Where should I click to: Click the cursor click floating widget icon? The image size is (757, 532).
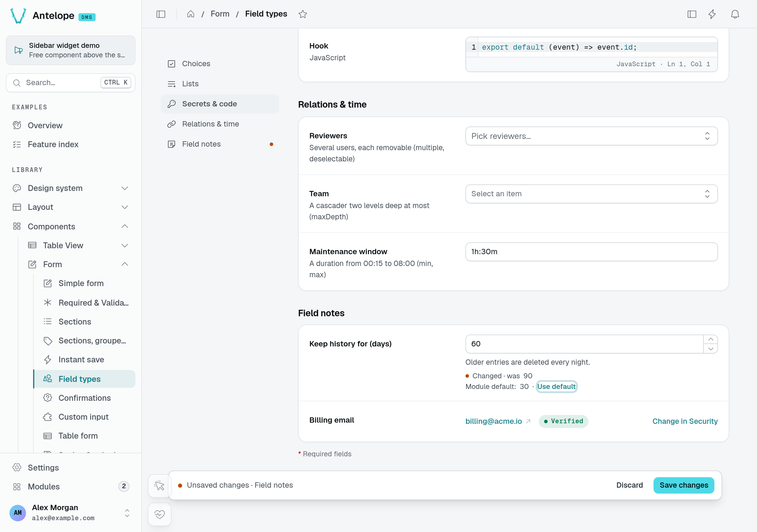click(160, 485)
